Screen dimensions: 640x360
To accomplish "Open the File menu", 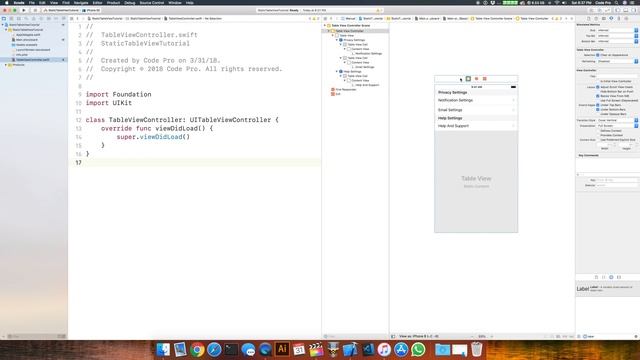I will [31, 2].
